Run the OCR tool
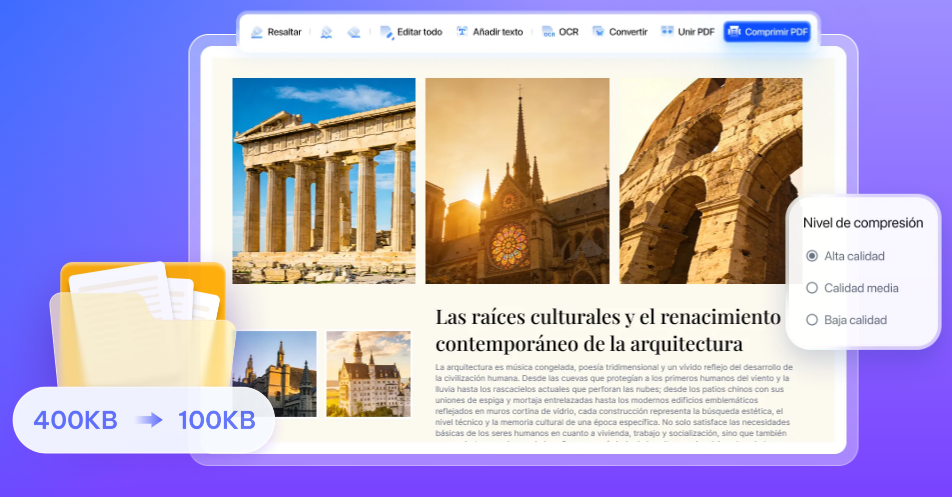 click(x=561, y=32)
